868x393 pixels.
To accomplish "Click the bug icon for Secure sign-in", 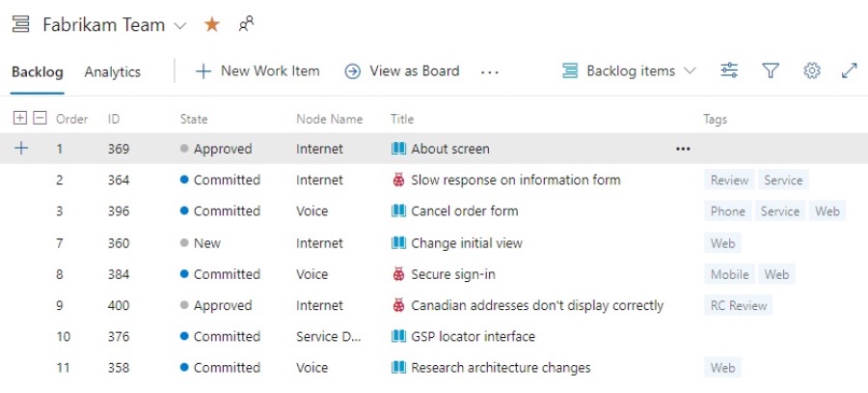I will pyautogui.click(x=398, y=274).
